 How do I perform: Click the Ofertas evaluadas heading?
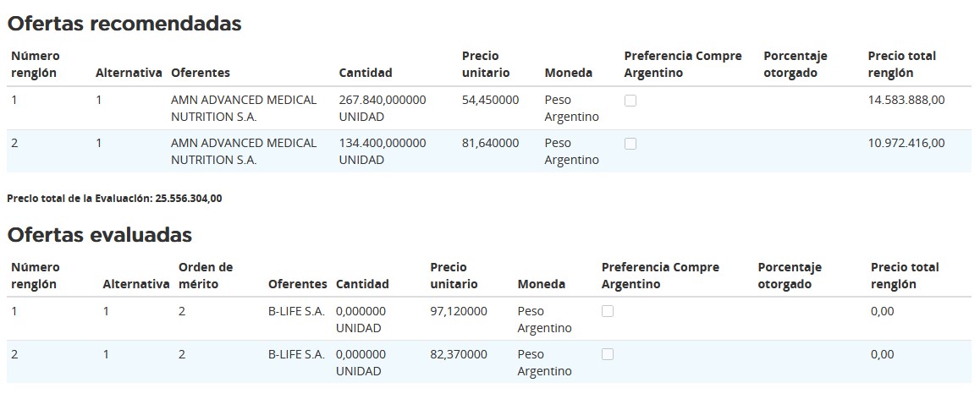click(100, 234)
